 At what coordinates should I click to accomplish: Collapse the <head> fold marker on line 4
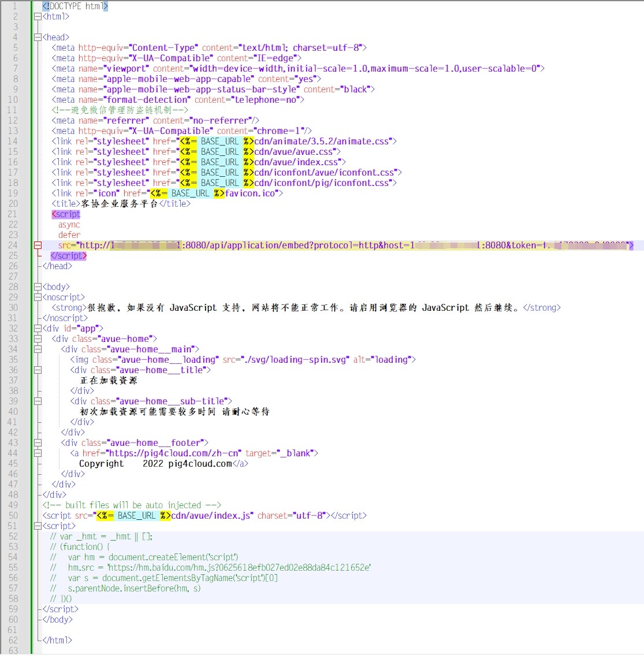pos(38,37)
